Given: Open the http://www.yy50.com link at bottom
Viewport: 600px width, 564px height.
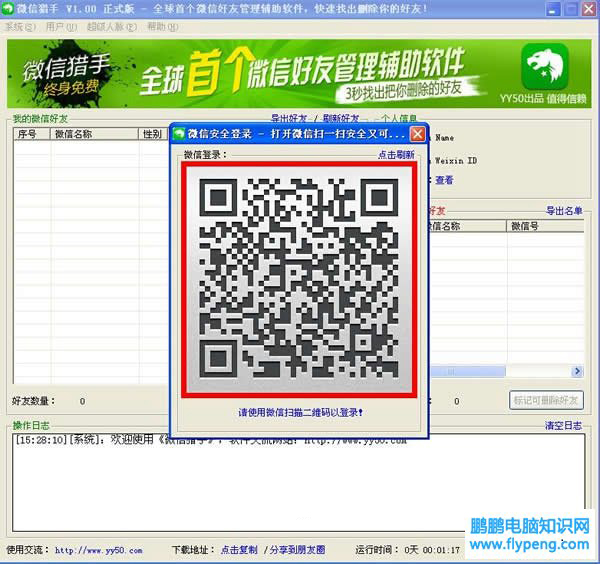Looking at the screenshot, I should [x=99, y=550].
